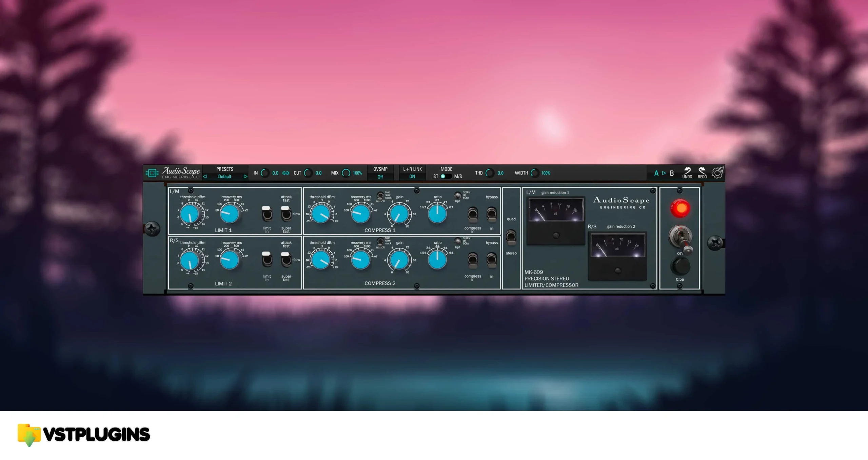The width and height of the screenshot is (868, 460).
Task: Click the COMPRESS 1 ratio knob
Action: pos(437,214)
